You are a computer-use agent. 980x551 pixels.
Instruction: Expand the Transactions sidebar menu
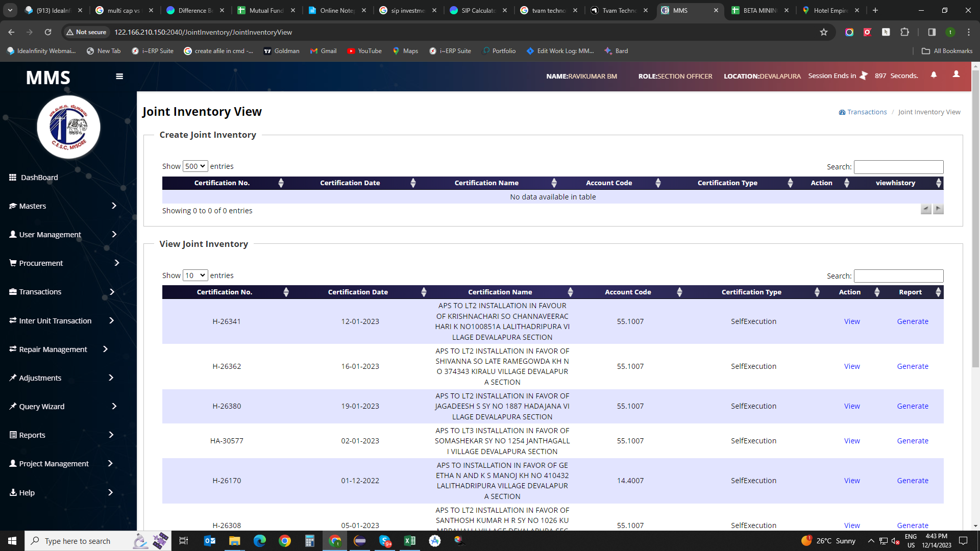62,292
